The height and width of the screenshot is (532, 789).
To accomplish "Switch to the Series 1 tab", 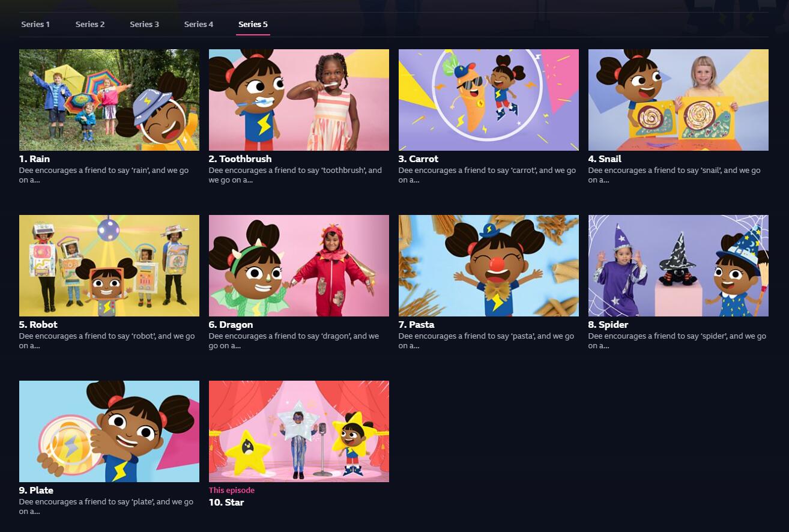I will (35, 25).
